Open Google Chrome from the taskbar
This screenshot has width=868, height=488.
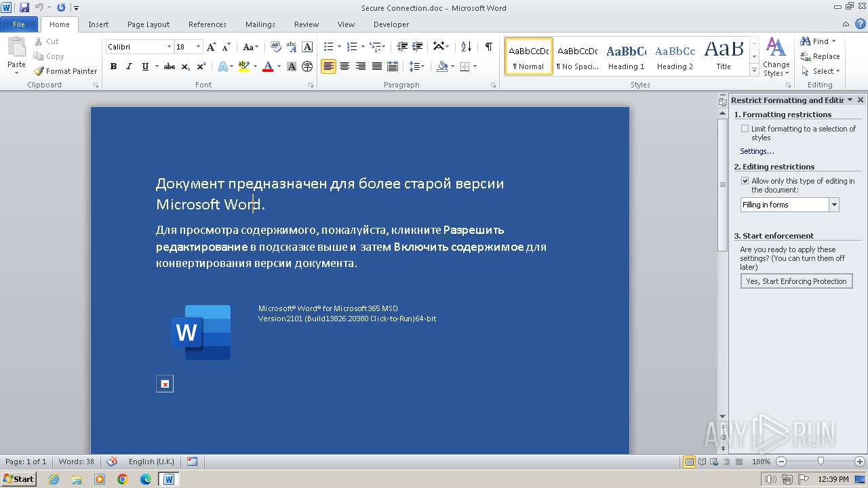click(x=123, y=479)
